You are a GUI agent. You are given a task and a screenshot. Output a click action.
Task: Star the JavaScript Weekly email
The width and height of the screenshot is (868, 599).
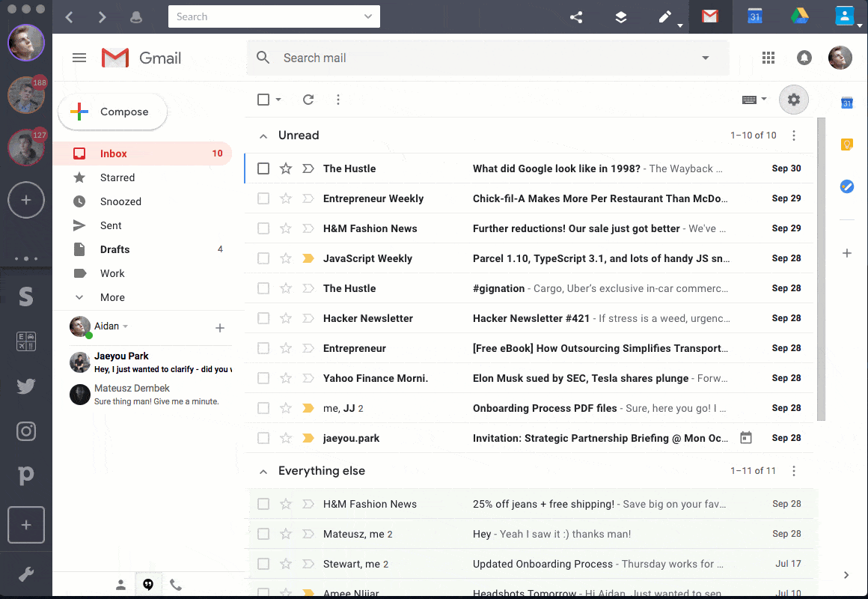coord(286,258)
